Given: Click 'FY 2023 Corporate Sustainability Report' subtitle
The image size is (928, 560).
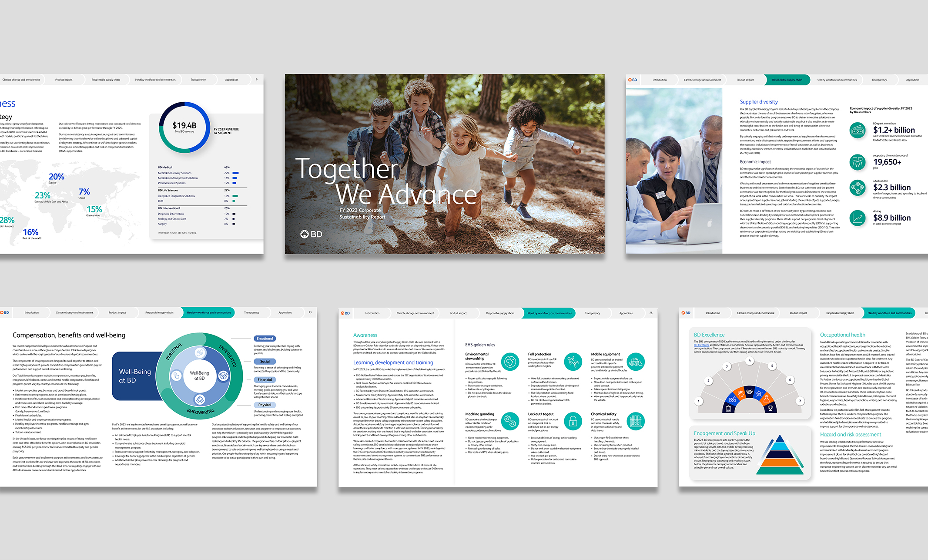Looking at the screenshot, I should (x=362, y=213).
